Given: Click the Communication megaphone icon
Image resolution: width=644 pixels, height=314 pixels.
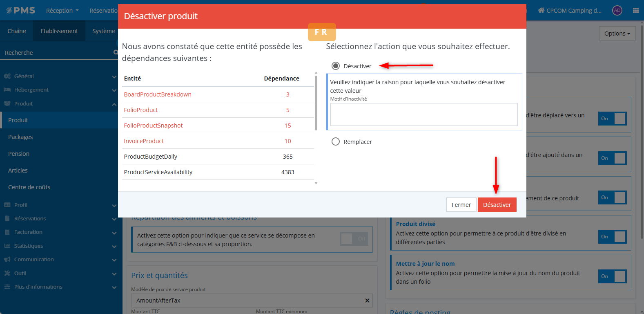Looking at the screenshot, I should click(x=7, y=259).
